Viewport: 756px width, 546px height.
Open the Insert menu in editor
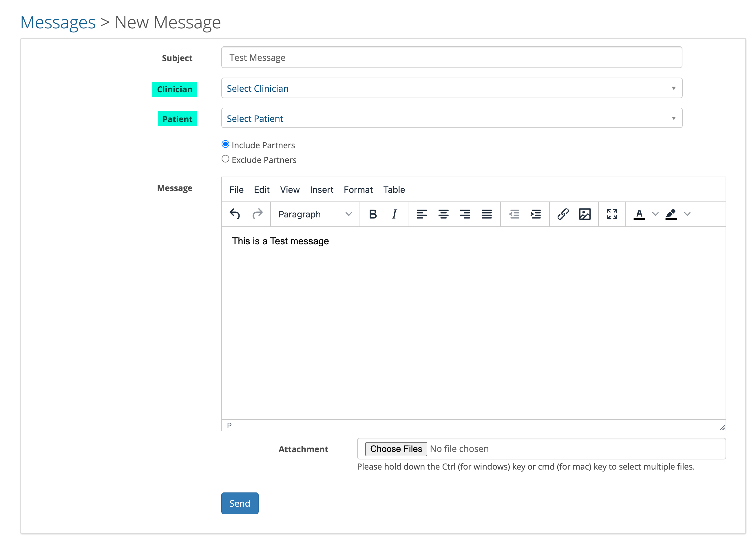pos(321,190)
